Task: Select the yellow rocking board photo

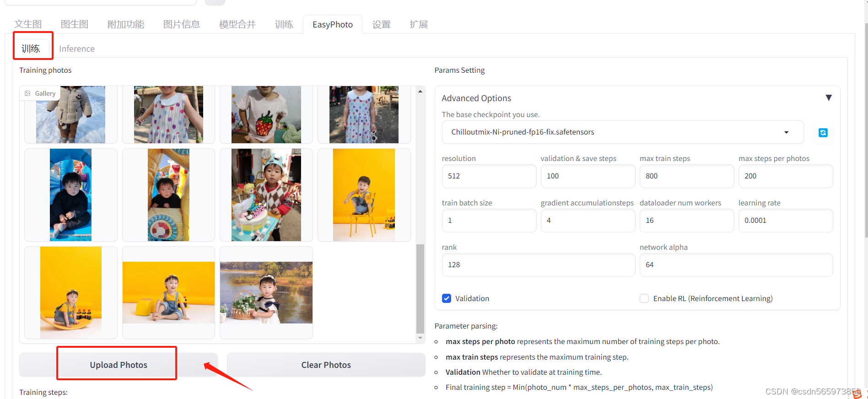Action: tap(71, 293)
